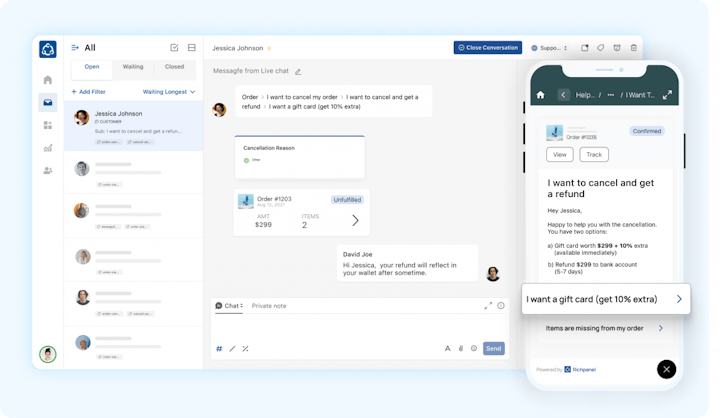Click the bulk select checkbox icon
The image size is (720, 418).
tap(174, 47)
